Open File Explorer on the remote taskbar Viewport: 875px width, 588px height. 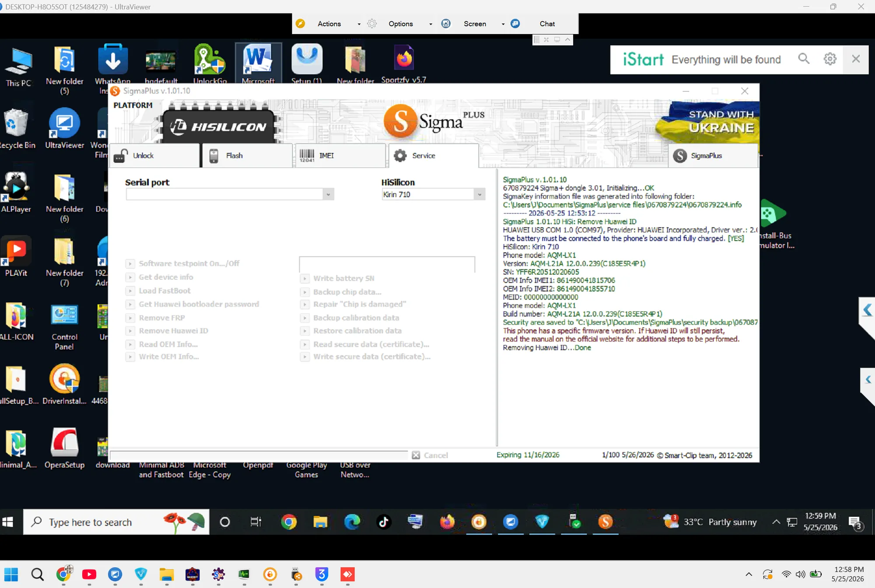click(x=320, y=522)
